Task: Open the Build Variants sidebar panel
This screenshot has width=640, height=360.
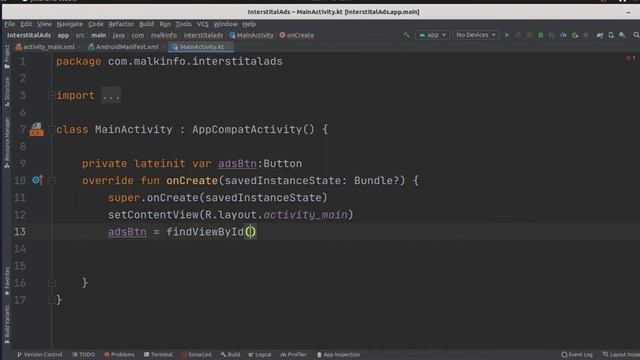Action: coord(7,325)
